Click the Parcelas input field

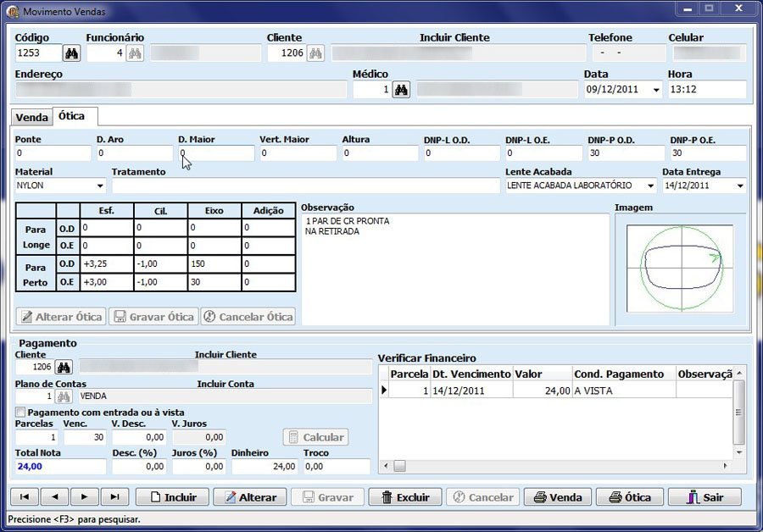(36, 437)
